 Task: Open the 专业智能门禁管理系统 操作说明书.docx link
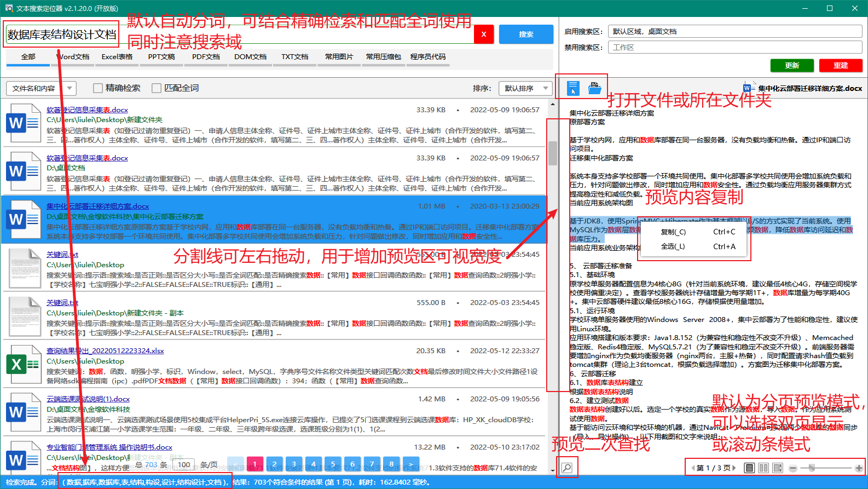click(x=109, y=447)
